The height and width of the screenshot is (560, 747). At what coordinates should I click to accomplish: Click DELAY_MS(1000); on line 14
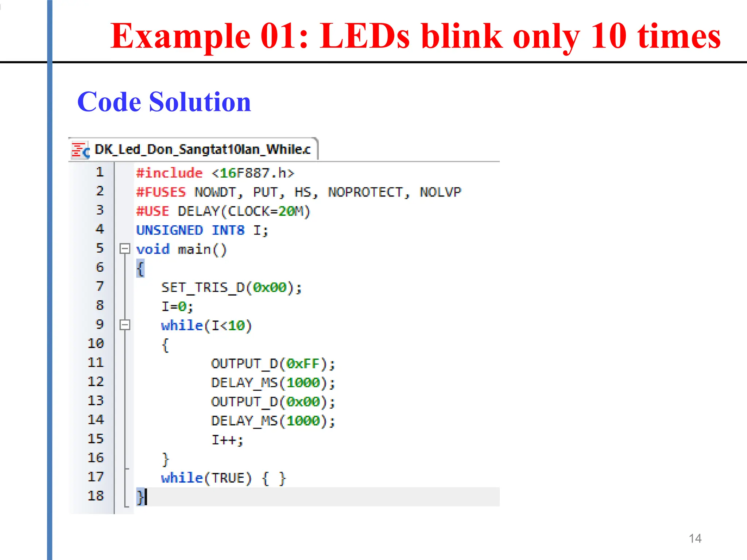[x=273, y=421]
